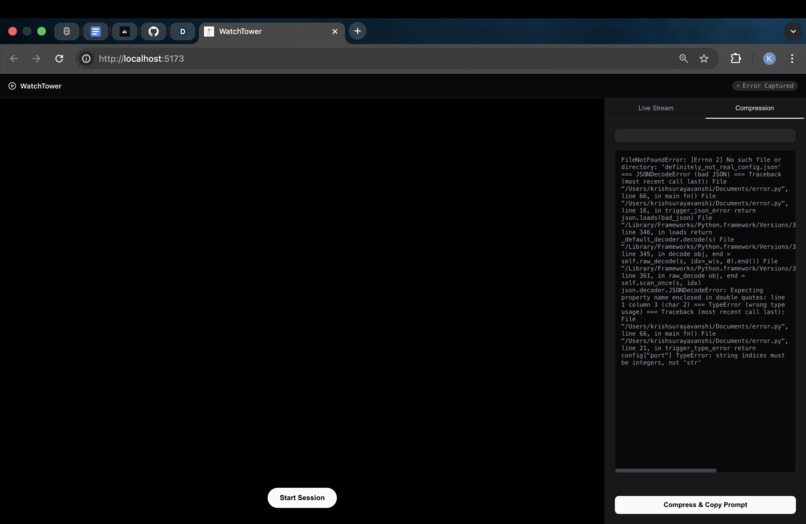Switch to the pinned Google Docs tab

coord(96,31)
